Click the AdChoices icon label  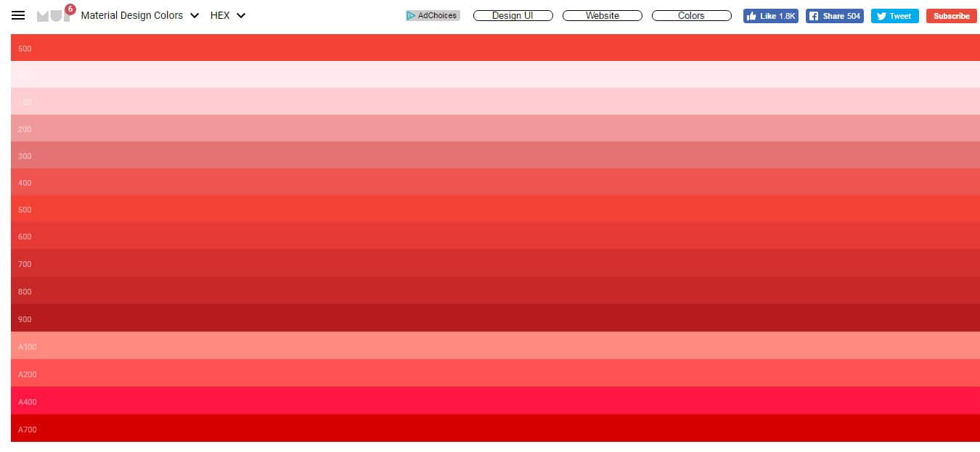[x=433, y=15]
